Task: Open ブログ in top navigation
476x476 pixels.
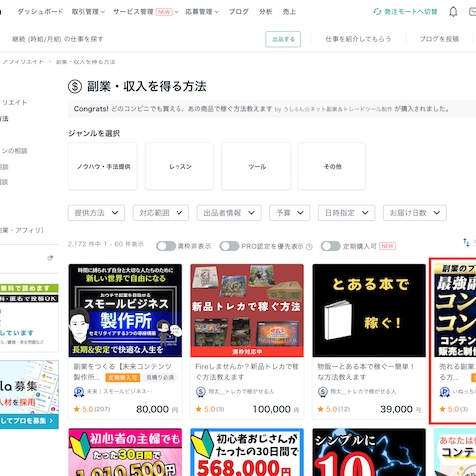Action: [x=239, y=12]
